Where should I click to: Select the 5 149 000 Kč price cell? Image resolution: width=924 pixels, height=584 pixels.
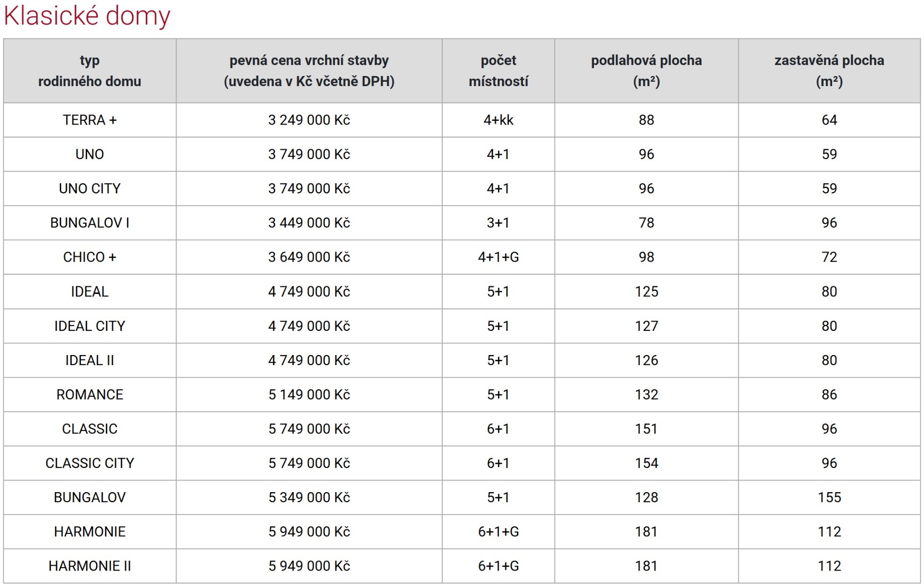[x=309, y=394]
